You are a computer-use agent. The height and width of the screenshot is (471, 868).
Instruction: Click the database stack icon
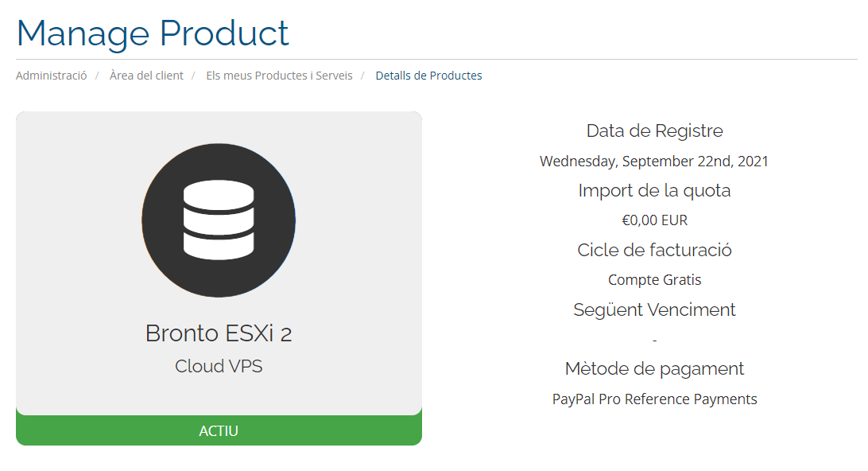(219, 220)
